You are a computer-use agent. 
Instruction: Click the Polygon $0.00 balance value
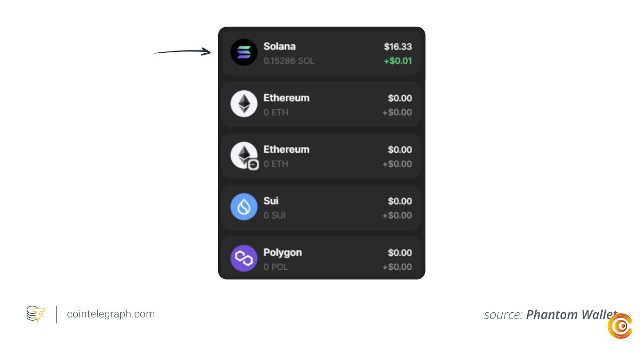[x=400, y=252]
